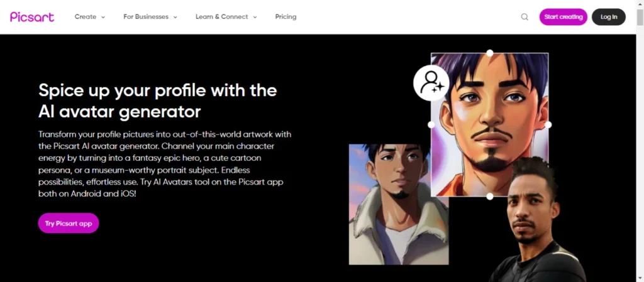Click the Log in button
This screenshot has height=282, width=644.
609,17
